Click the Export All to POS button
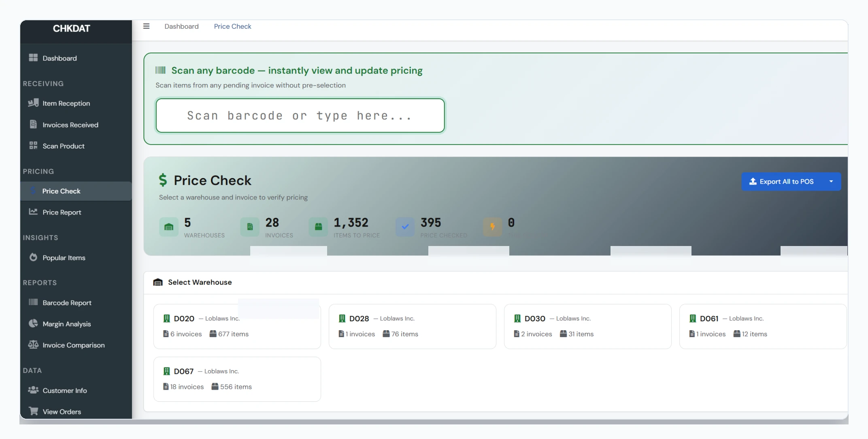 coord(785,181)
